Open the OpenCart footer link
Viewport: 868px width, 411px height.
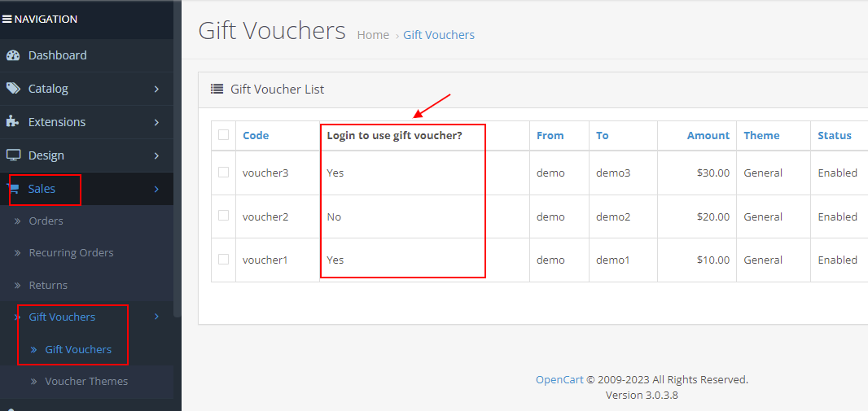click(x=559, y=379)
